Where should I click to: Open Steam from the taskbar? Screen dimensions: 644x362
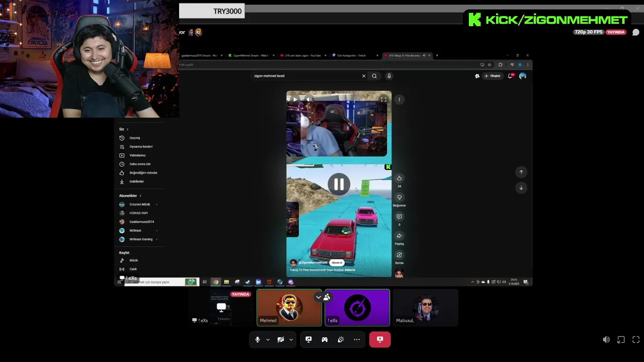248,282
